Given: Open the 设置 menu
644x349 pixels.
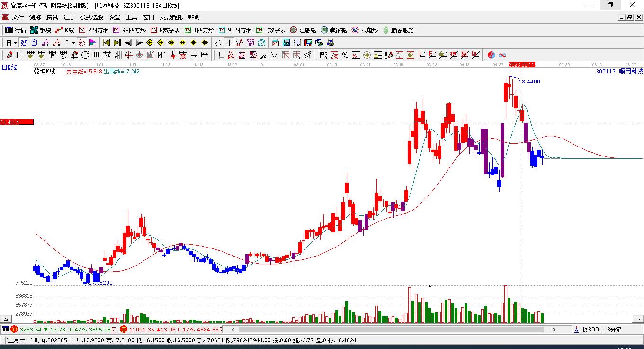Looking at the screenshot, I should coord(115,18).
